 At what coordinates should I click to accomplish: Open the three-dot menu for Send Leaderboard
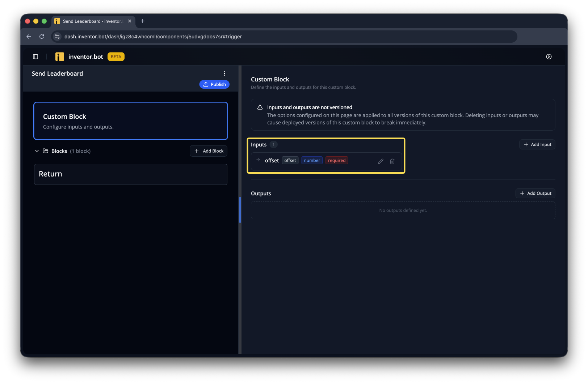pyautogui.click(x=224, y=73)
